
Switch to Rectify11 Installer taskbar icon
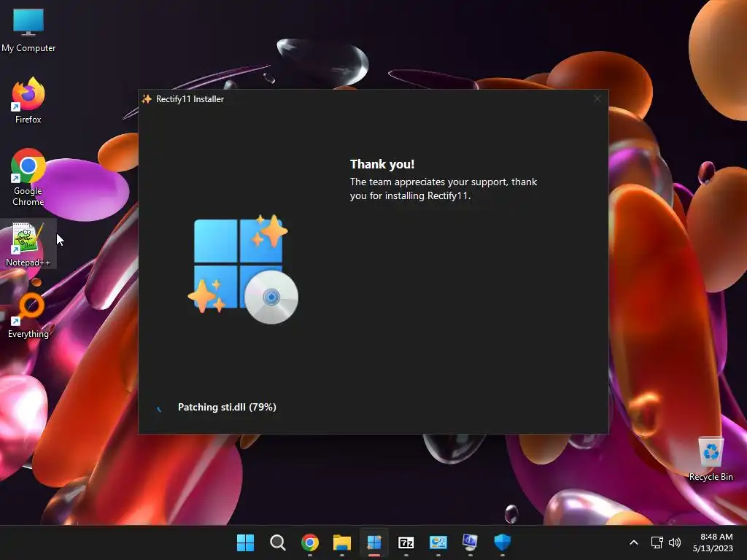click(x=374, y=542)
